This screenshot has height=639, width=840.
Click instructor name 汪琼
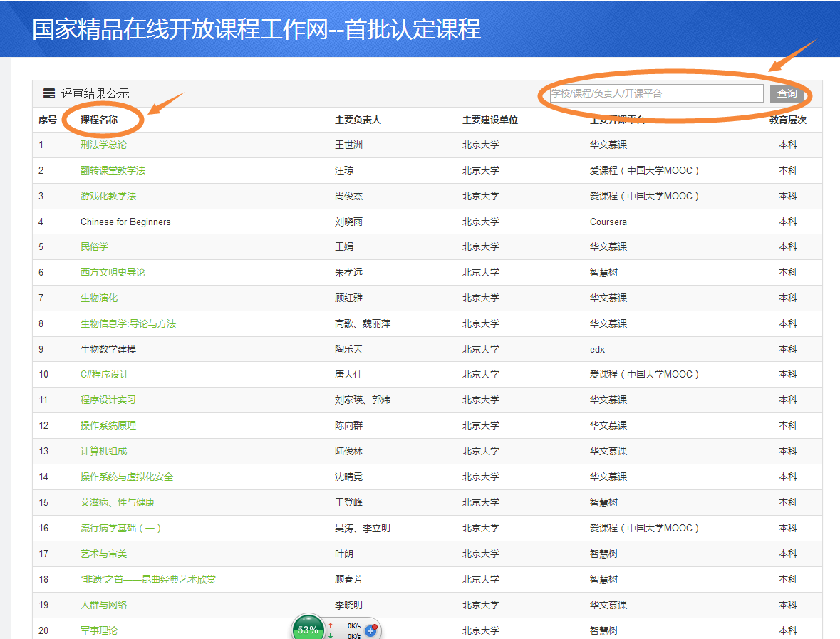[344, 170]
